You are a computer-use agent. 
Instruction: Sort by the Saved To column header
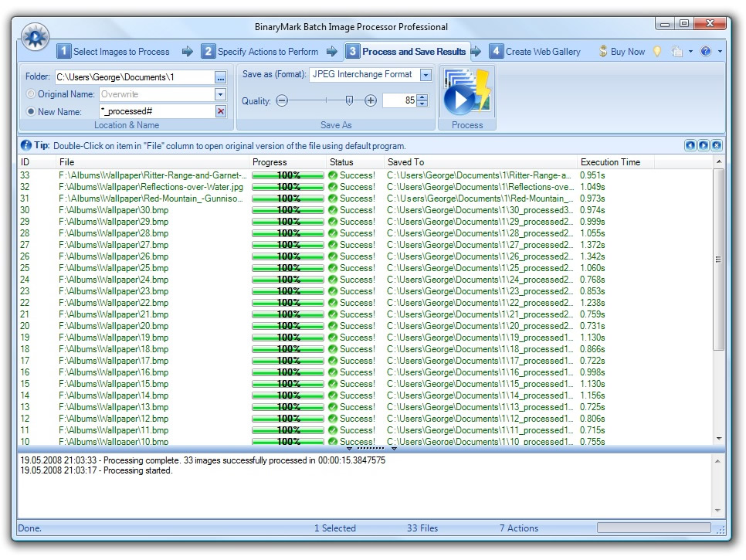click(x=481, y=162)
